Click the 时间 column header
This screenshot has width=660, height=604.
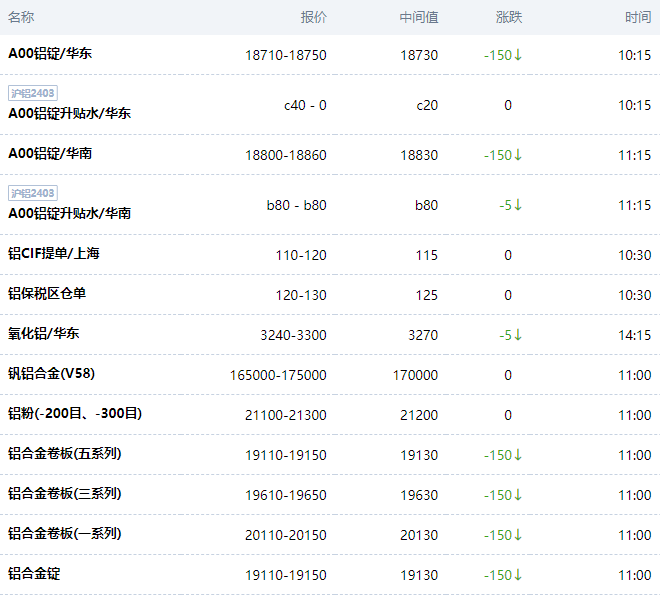click(x=638, y=17)
